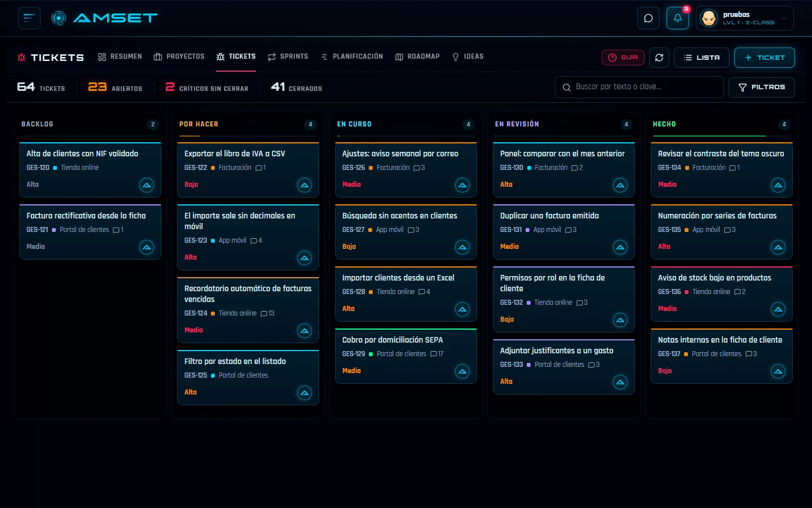Expand the pruebas user profile dropdown
The height and width of the screenshot is (508, 812).
(745, 18)
